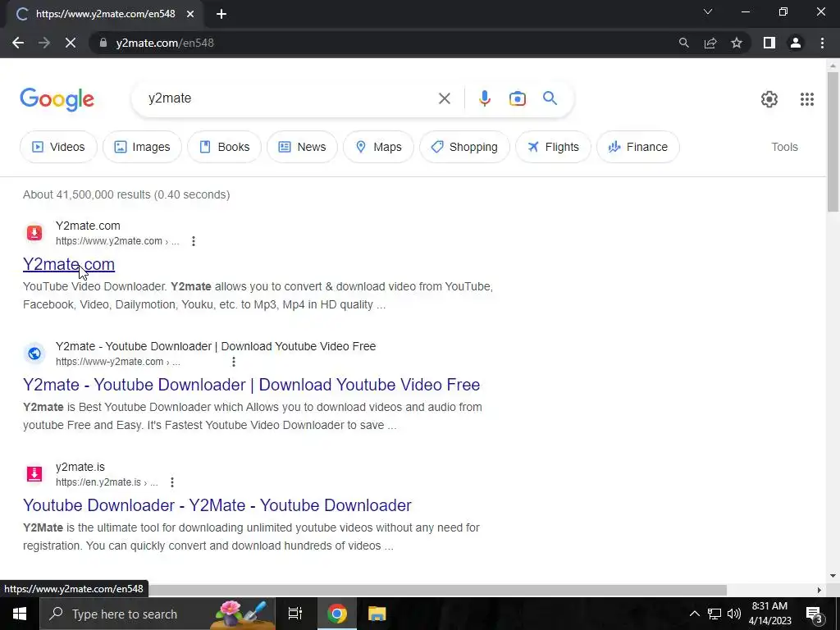Switch to the Shopping filter

pos(464,147)
